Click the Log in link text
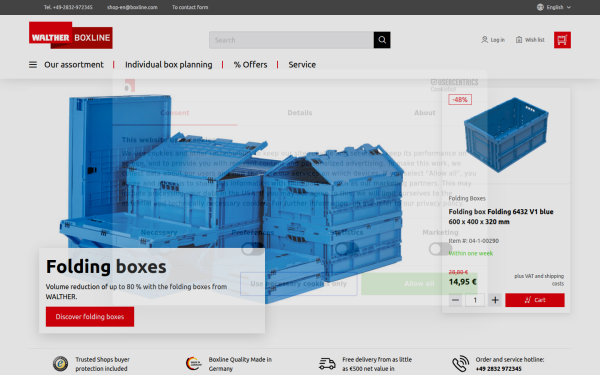This screenshot has height=375, width=600. (497, 40)
